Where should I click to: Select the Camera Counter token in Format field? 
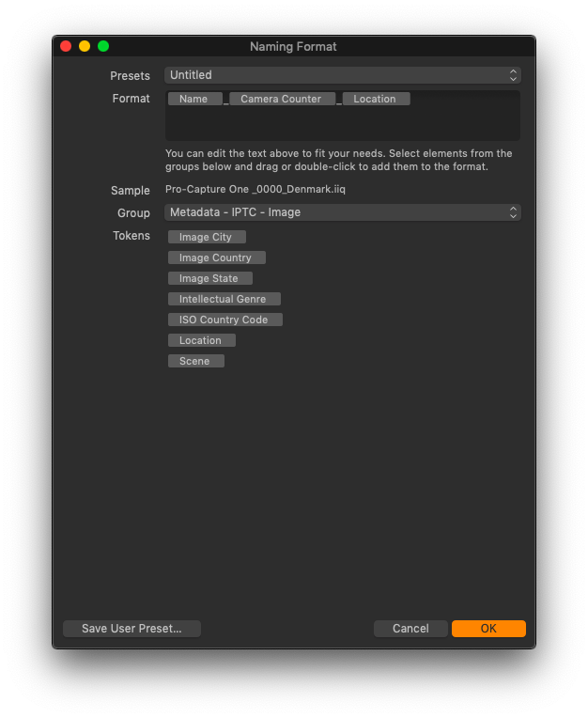click(282, 99)
